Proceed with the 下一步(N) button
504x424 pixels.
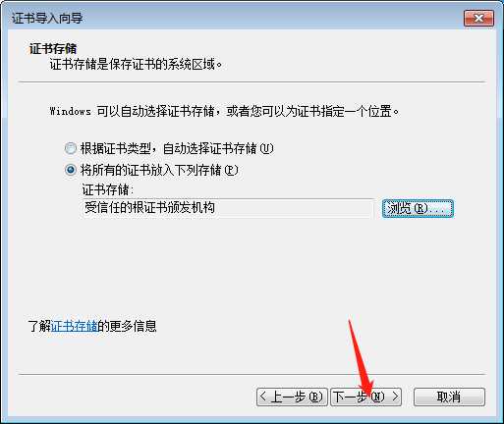365,397
